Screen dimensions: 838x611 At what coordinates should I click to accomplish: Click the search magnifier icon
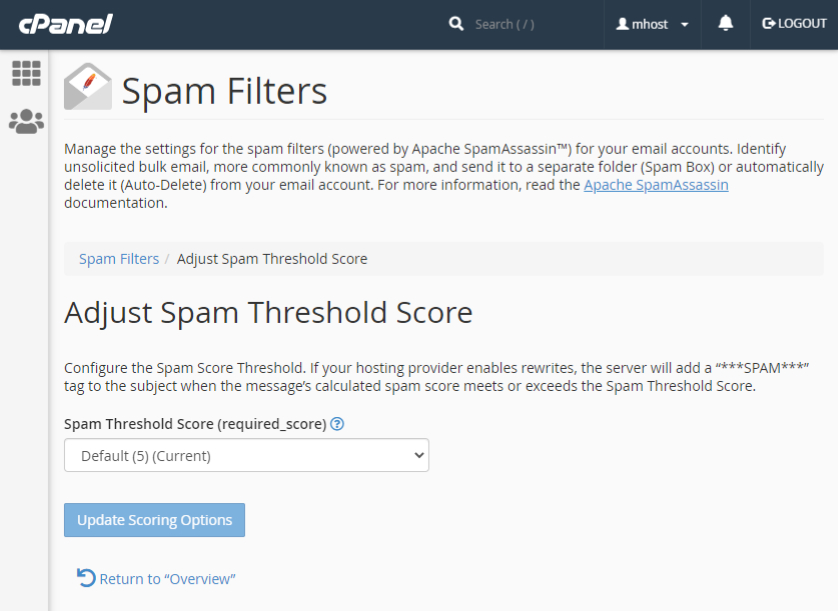[x=456, y=24]
